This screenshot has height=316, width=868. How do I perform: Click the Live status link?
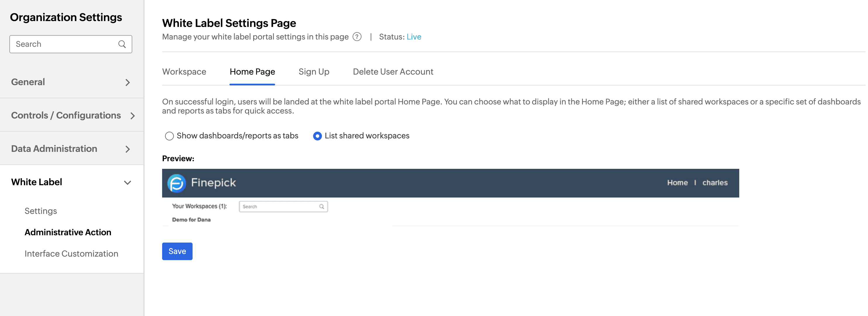(414, 37)
